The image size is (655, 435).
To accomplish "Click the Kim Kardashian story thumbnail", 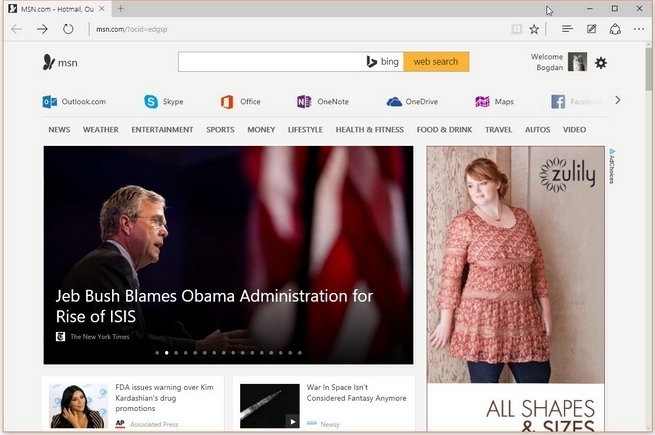I will (79, 406).
